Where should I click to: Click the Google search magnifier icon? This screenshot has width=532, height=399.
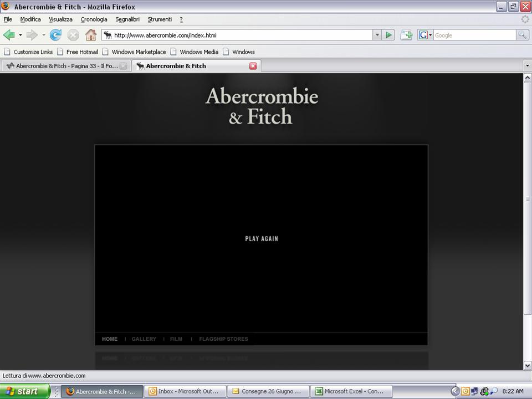[522, 35]
